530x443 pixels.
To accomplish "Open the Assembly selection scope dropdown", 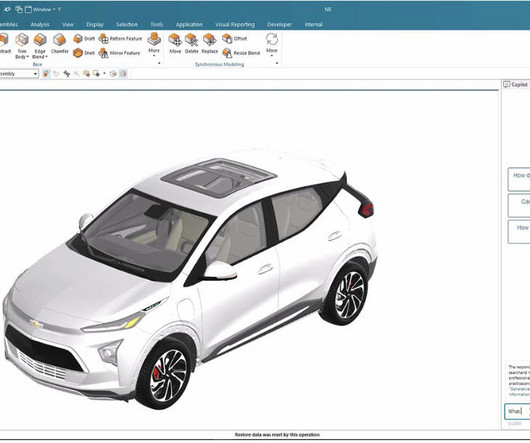I will 19,74.
